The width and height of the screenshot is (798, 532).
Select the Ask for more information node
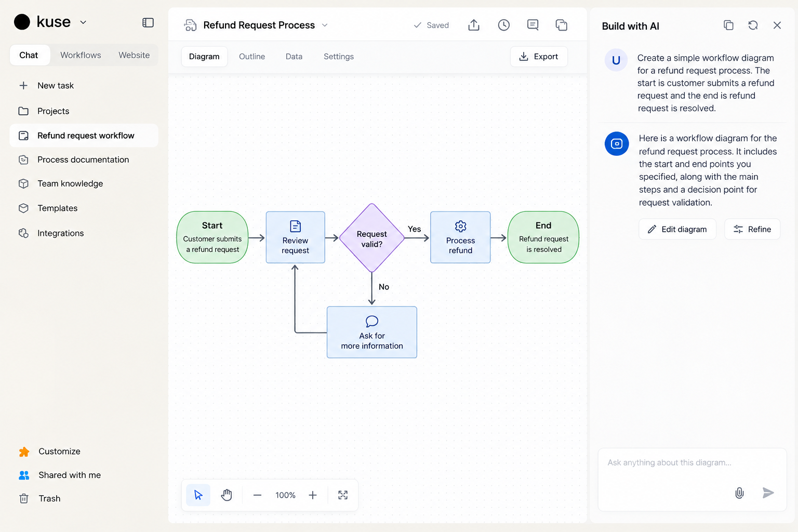pyautogui.click(x=372, y=332)
